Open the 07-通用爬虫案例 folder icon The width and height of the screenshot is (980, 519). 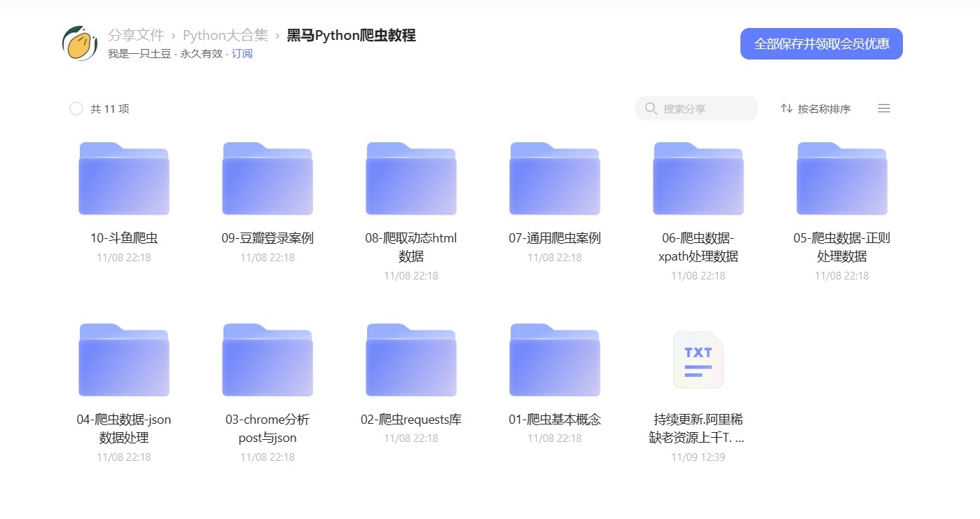(555, 179)
